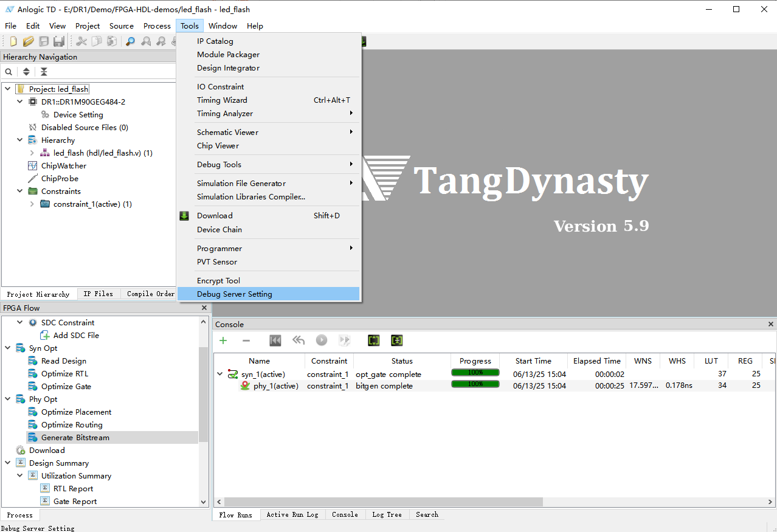The image size is (777, 532).
Task: Switch to the Active Run Log tab
Action: click(292, 514)
